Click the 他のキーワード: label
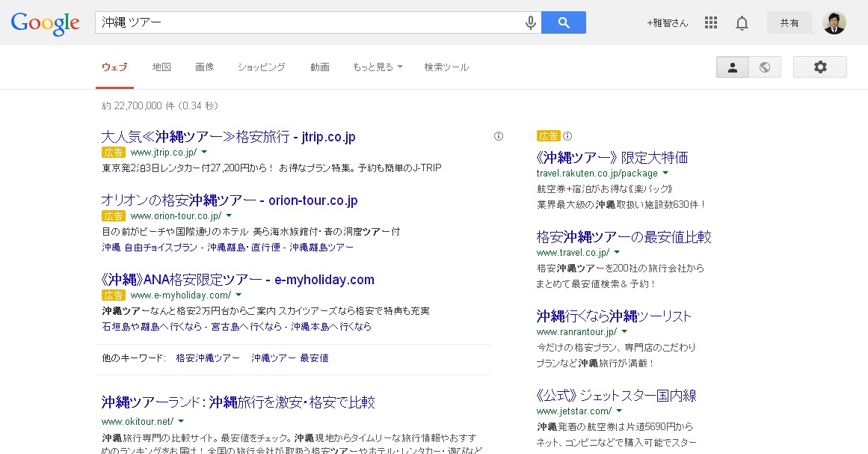This screenshot has height=454, width=868. 133,358
